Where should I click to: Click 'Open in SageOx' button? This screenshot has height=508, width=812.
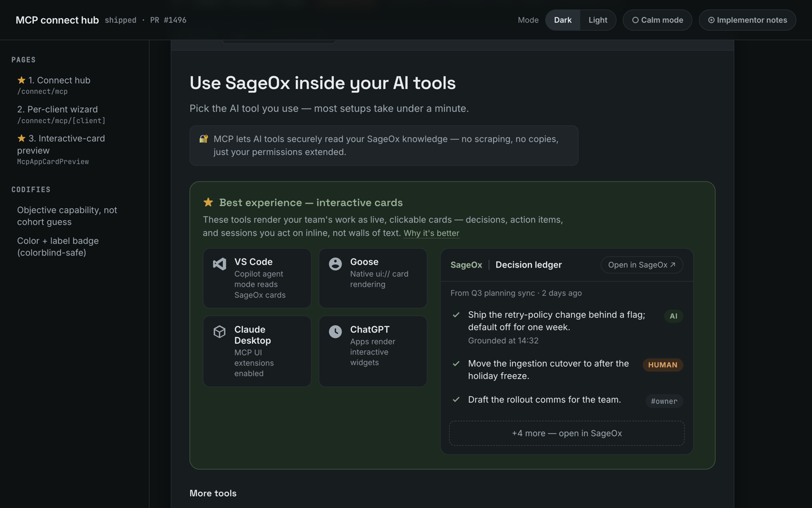[642, 265]
